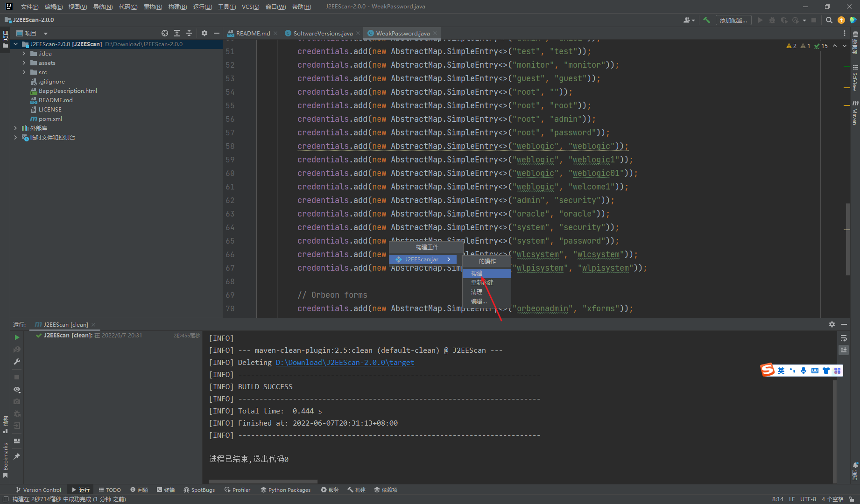Click the console horizontal scrollbar
This screenshot has height=504, width=860.
coord(263,481)
